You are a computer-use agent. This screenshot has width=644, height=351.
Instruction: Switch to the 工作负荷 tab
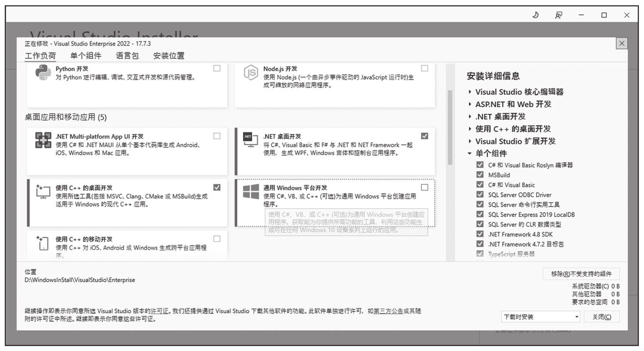(40, 56)
